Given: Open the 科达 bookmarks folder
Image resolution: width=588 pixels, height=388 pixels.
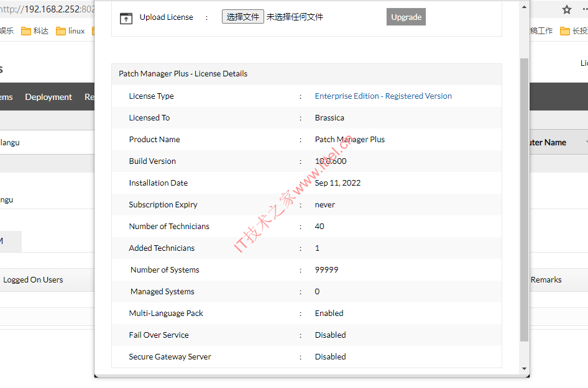Looking at the screenshot, I should pos(35,30).
